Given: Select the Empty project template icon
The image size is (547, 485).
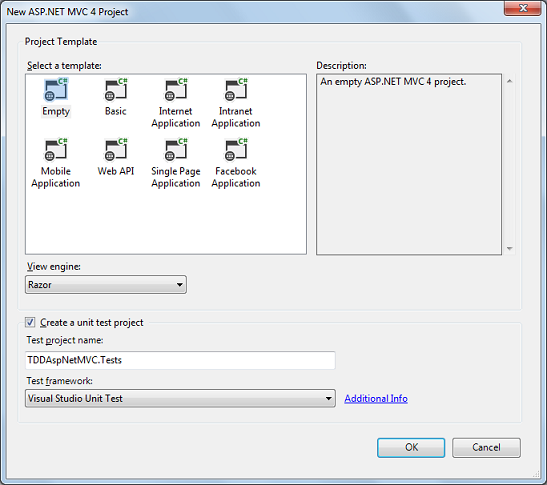Looking at the screenshot, I should pos(56,90).
